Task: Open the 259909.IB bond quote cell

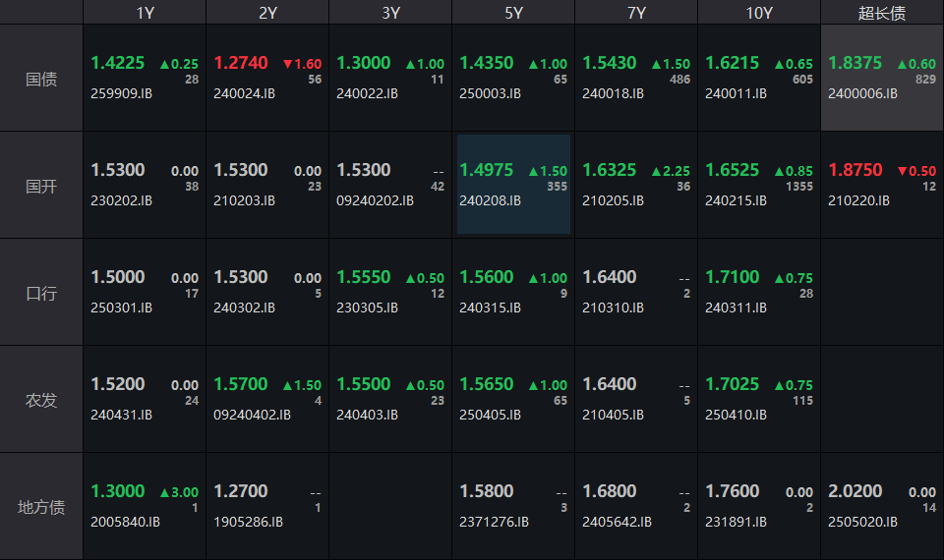Action: pyautogui.click(x=145, y=79)
